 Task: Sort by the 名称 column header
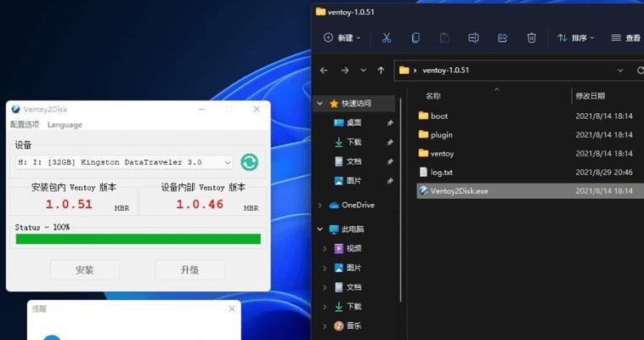[x=433, y=96]
